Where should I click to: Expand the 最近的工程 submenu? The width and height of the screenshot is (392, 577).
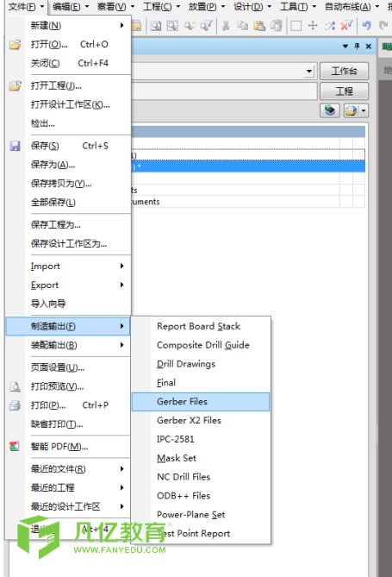[x=121, y=487]
